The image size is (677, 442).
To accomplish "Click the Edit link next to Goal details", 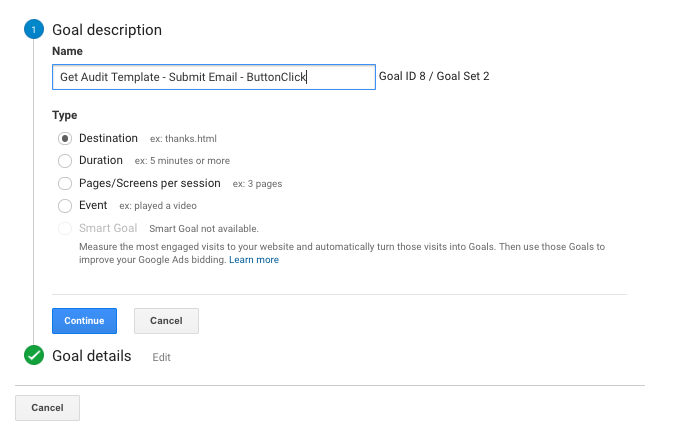I will 161,357.
